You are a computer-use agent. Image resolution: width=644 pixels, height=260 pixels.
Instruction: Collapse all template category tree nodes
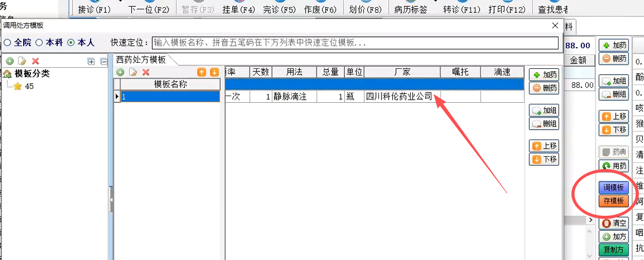point(103,62)
